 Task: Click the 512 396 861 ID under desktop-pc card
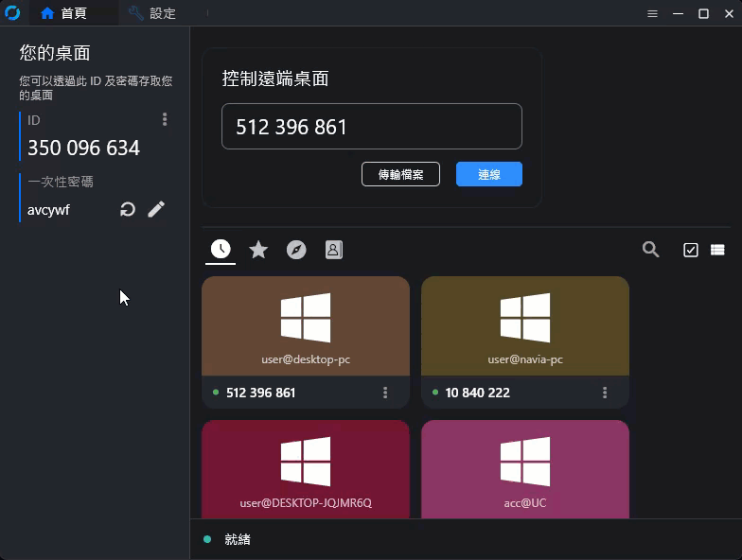click(x=261, y=393)
